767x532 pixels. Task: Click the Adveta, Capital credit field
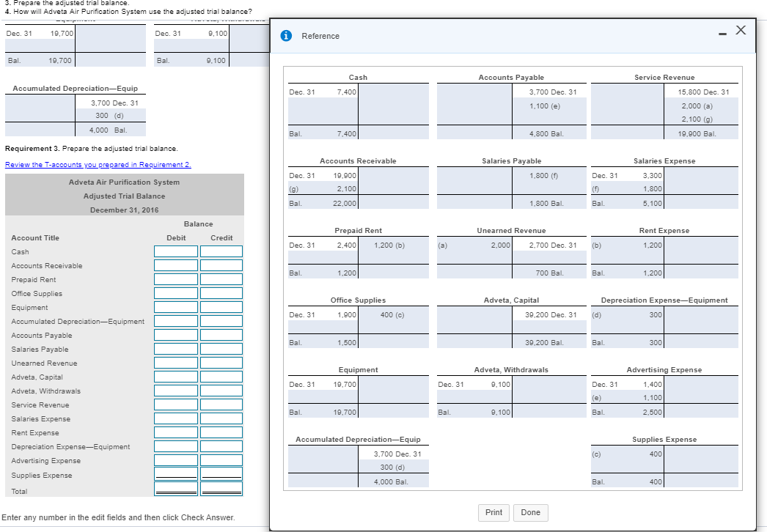(x=221, y=377)
